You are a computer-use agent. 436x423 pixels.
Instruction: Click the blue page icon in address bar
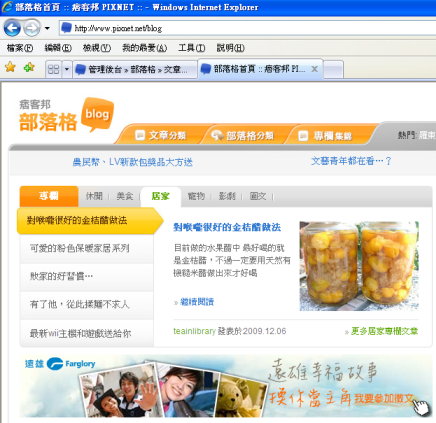click(x=67, y=28)
